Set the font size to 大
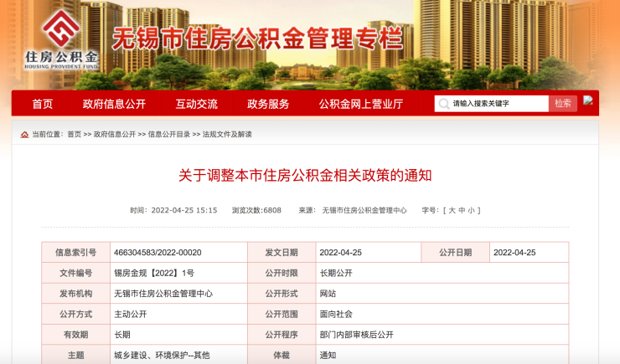This screenshot has width=620, height=364. [452, 210]
